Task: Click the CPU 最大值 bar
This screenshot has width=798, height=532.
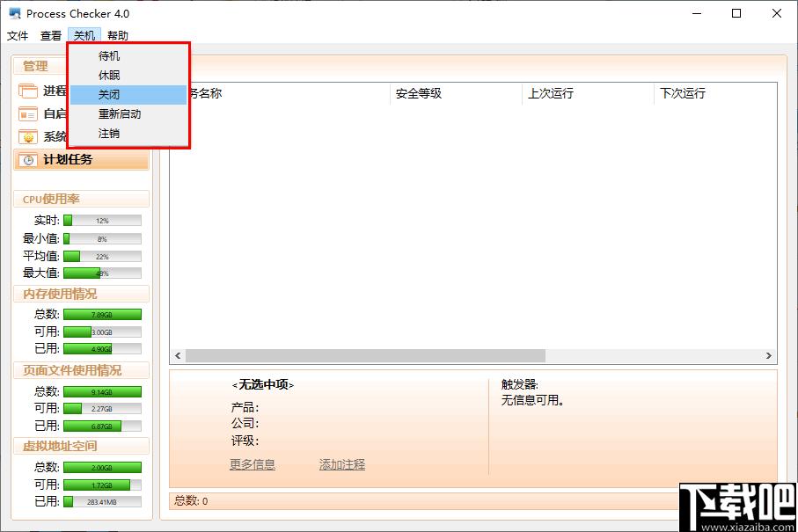Action: point(102,273)
